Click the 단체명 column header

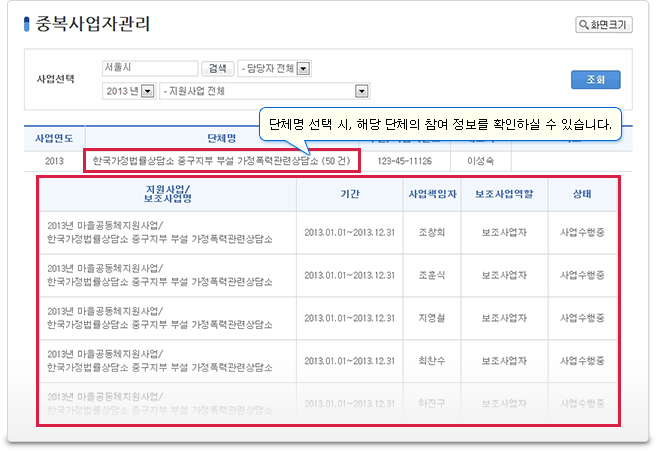[x=222, y=138]
